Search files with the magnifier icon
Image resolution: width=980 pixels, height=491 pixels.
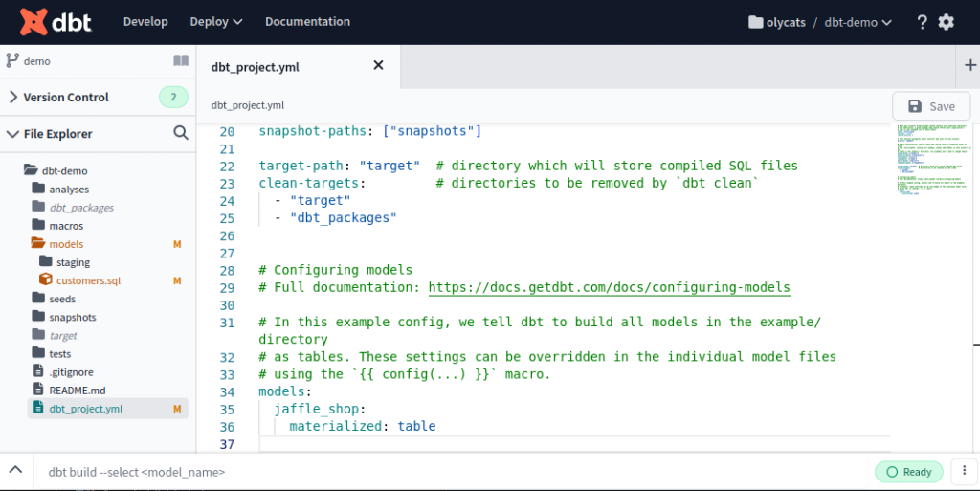tap(181, 133)
